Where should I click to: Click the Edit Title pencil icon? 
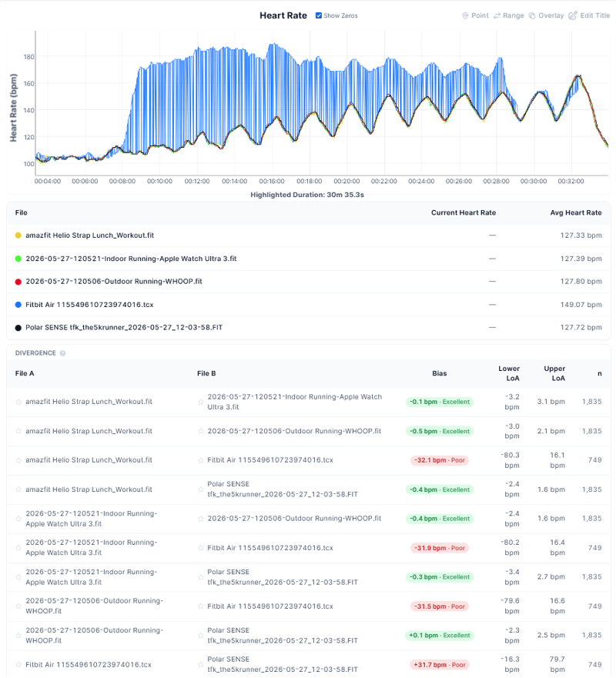click(x=573, y=15)
